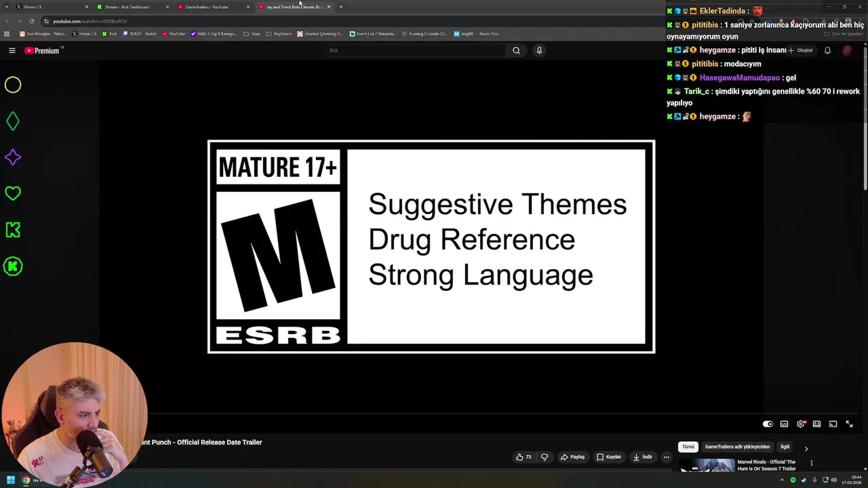Image resolution: width=868 pixels, height=488 pixels.
Task: Open more actions three-dot menu
Action: [667, 457]
